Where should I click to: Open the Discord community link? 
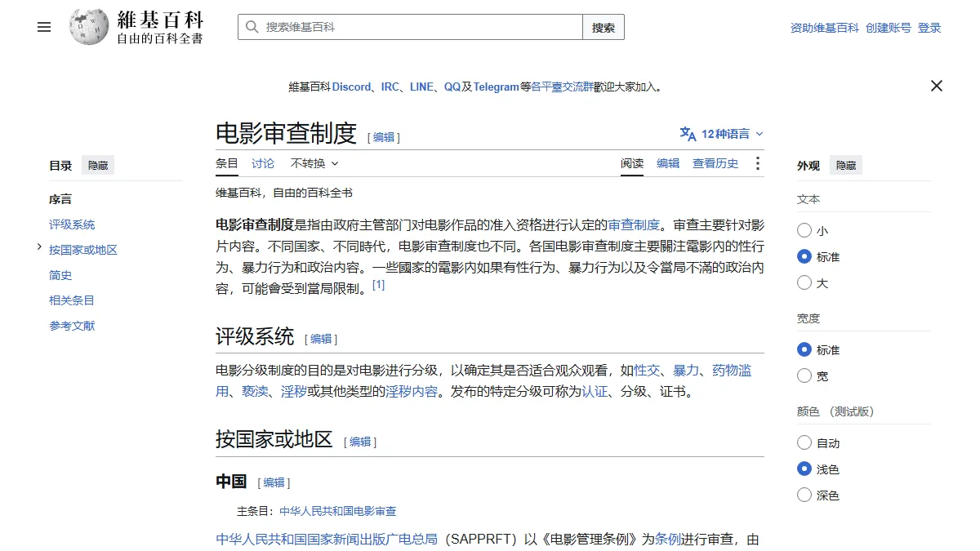coord(351,87)
